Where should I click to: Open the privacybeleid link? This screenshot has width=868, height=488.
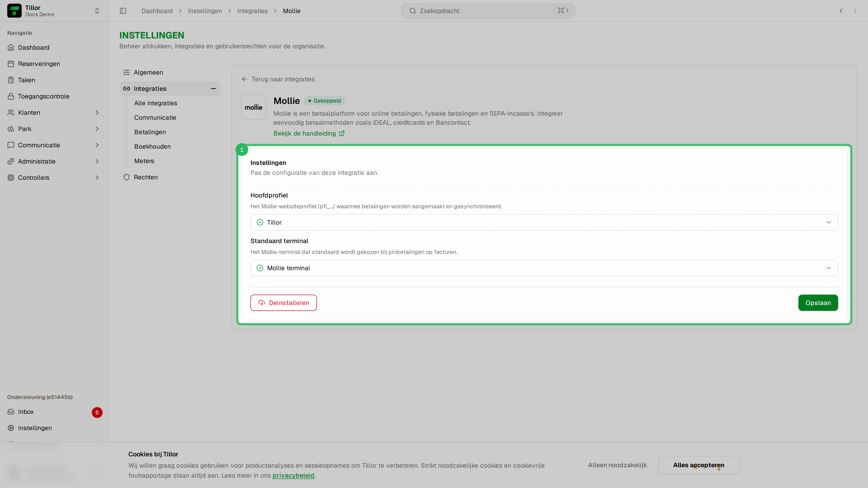(293, 476)
